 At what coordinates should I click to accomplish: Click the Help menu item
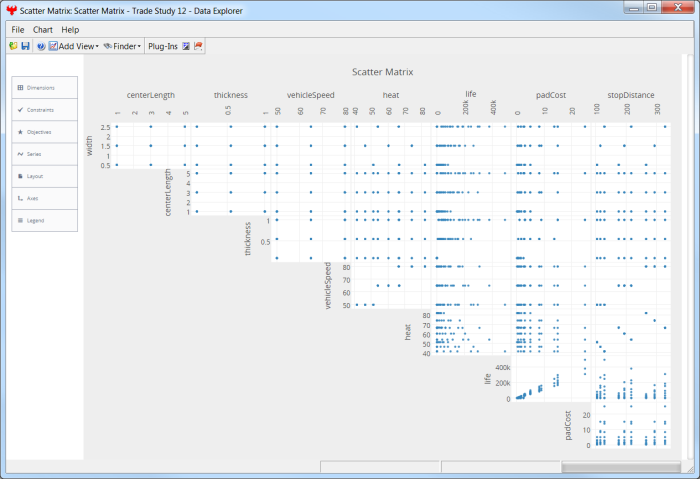click(x=70, y=30)
